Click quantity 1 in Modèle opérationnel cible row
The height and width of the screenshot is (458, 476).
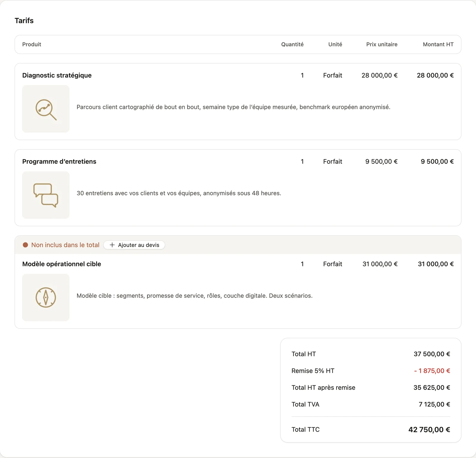(x=302, y=264)
